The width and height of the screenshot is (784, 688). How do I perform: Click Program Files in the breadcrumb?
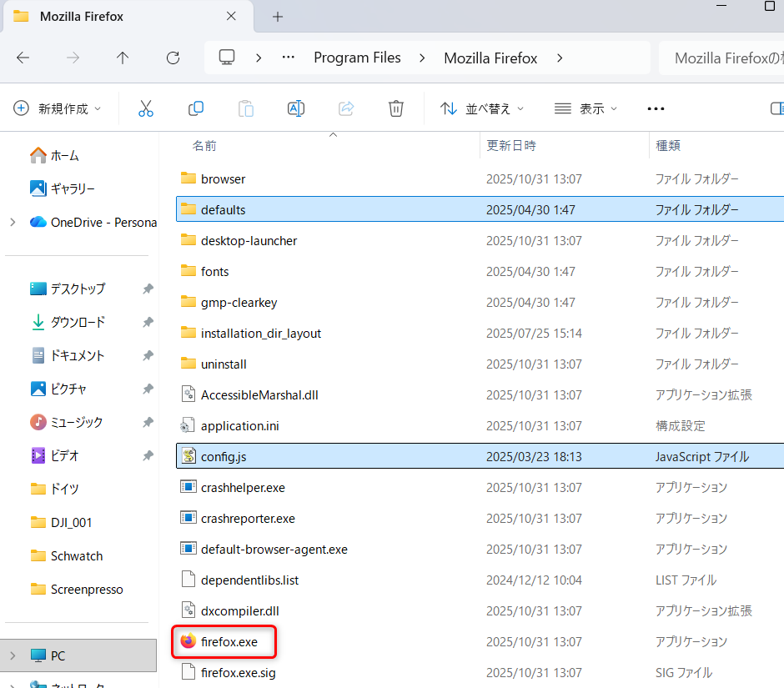pos(357,58)
